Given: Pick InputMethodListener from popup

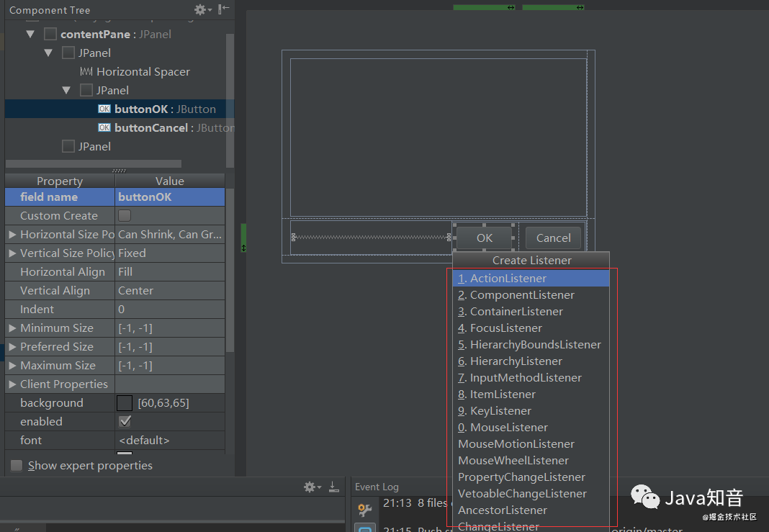Looking at the screenshot, I should [531, 377].
